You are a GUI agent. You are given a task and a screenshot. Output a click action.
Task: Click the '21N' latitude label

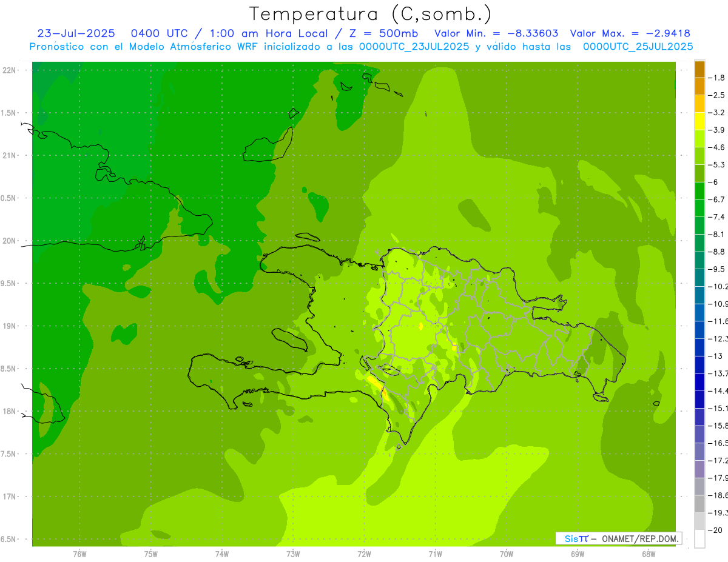click(8, 155)
